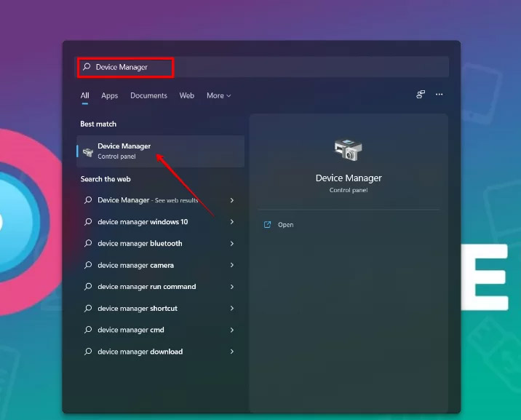521x420 pixels.
Task: Select device manager download suggestion
Action: (161, 352)
